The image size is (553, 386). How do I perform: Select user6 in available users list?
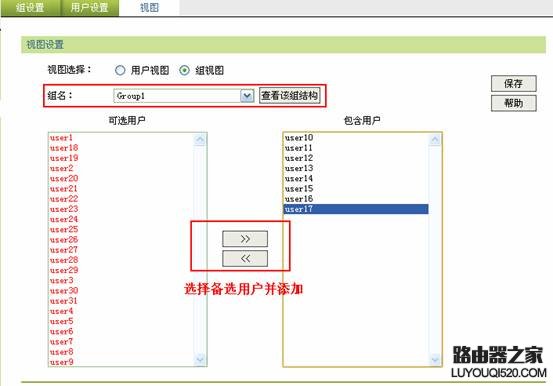(x=122, y=332)
